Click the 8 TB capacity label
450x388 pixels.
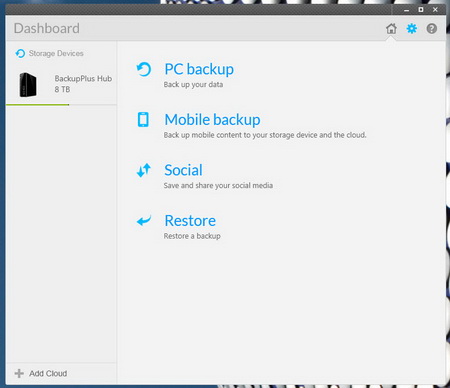click(x=62, y=89)
